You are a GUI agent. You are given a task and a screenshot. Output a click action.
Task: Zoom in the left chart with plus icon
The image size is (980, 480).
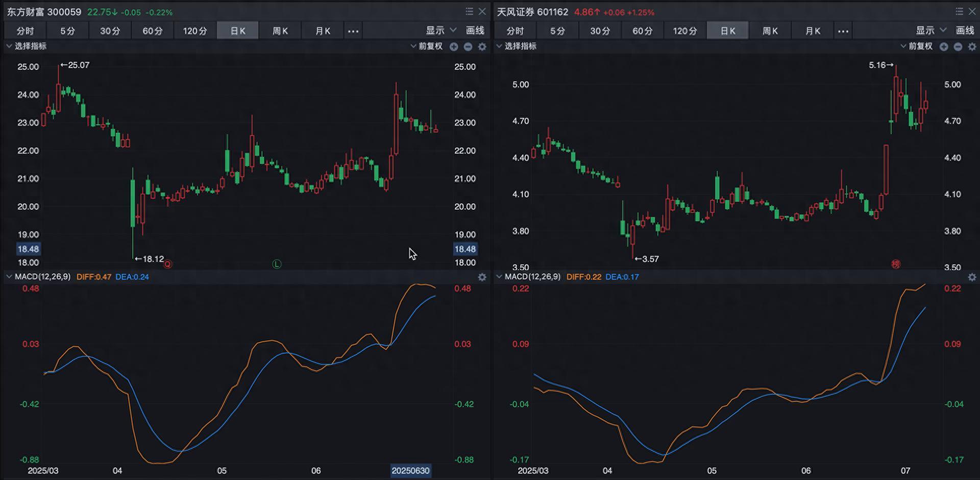coord(454,46)
